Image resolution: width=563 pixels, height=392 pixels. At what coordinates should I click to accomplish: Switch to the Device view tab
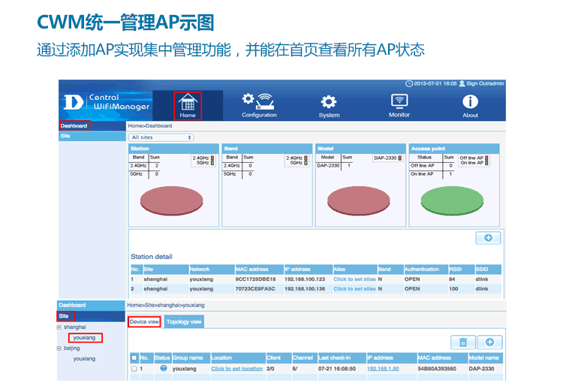pos(144,321)
